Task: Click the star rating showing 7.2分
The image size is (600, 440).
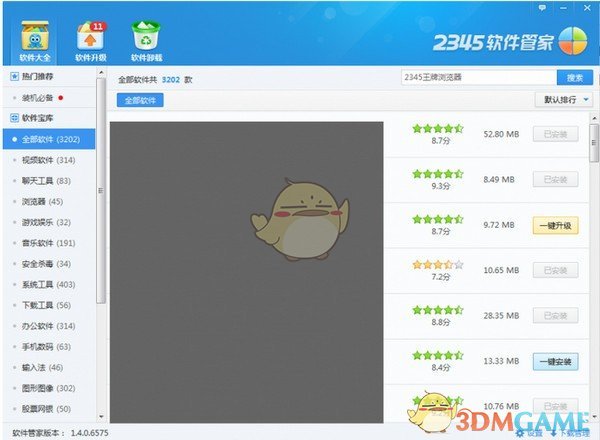Action: [438, 265]
